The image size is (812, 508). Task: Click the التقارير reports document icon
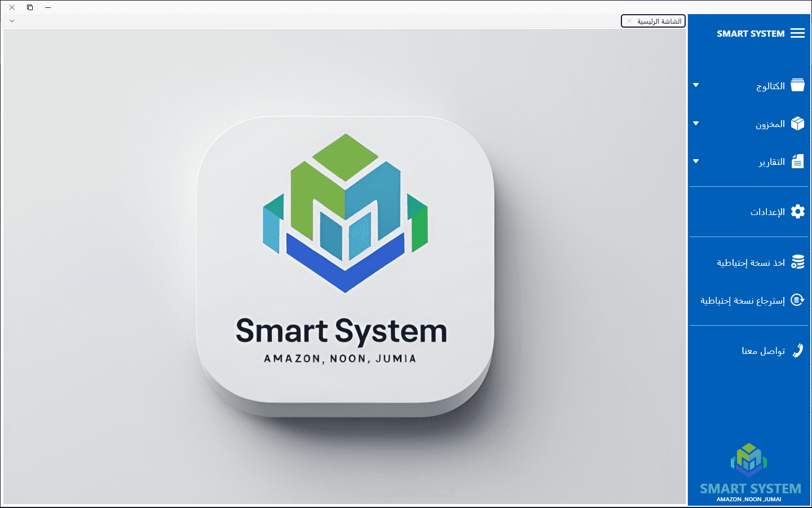pyautogui.click(x=797, y=161)
